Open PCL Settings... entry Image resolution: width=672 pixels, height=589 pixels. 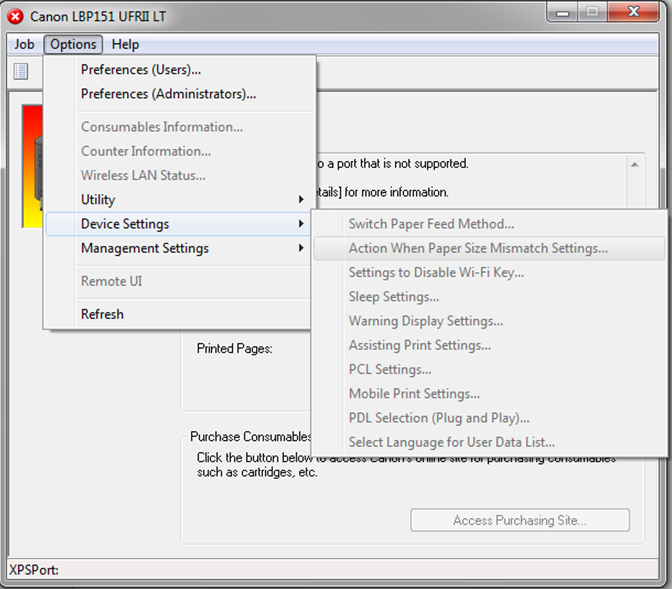(x=489, y=370)
